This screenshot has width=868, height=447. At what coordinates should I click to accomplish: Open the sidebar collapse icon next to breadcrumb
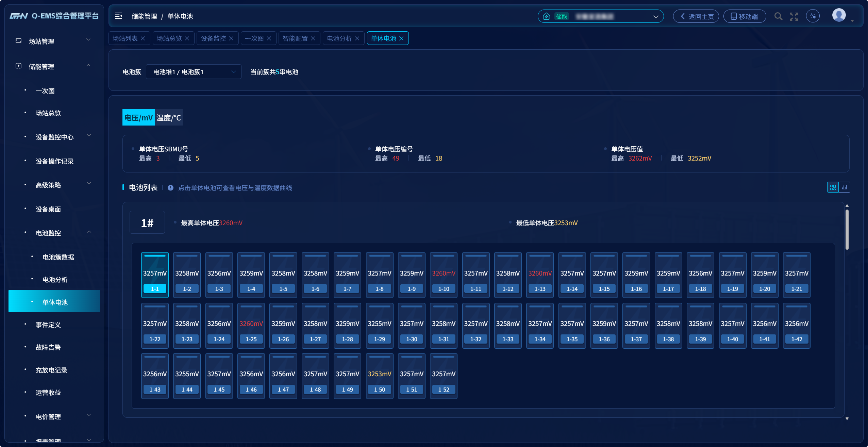click(x=118, y=16)
